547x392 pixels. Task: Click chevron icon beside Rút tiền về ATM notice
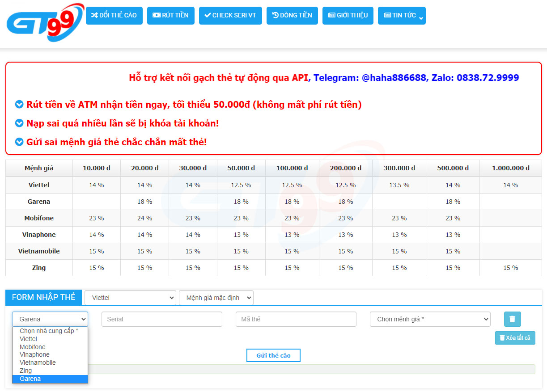tap(19, 104)
